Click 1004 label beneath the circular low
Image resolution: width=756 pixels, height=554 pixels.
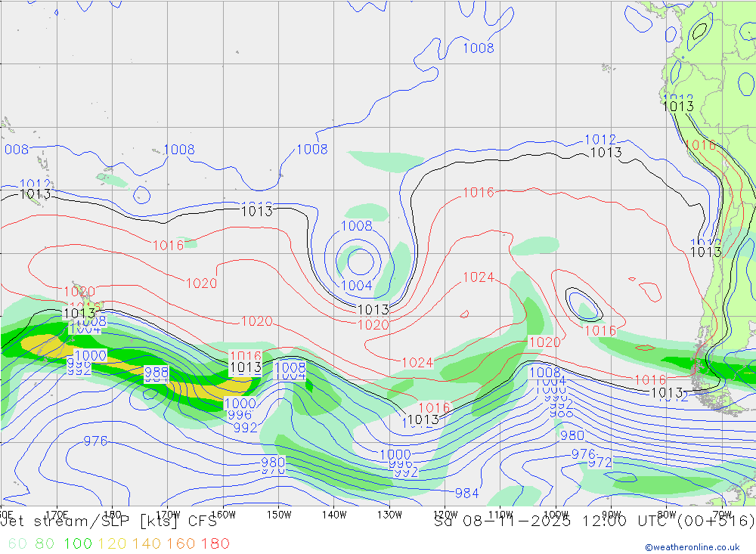click(357, 286)
